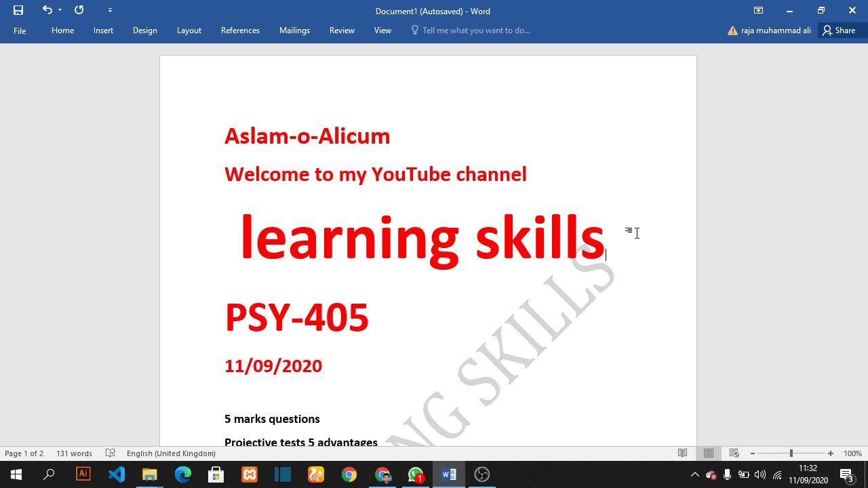Open the Design tab
The width and height of the screenshot is (868, 488).
click(144, 30)
